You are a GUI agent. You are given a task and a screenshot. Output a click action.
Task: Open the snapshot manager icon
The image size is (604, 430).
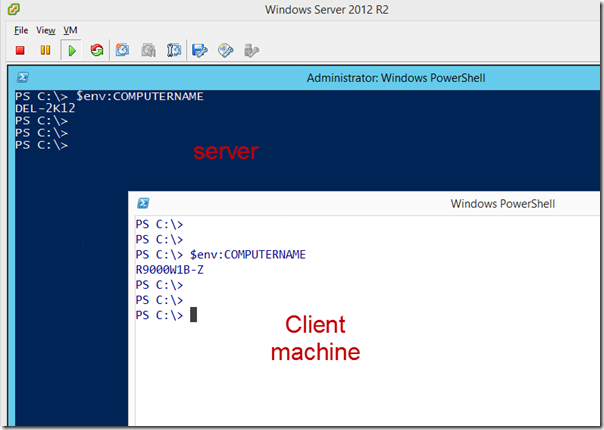coord(174,50)
